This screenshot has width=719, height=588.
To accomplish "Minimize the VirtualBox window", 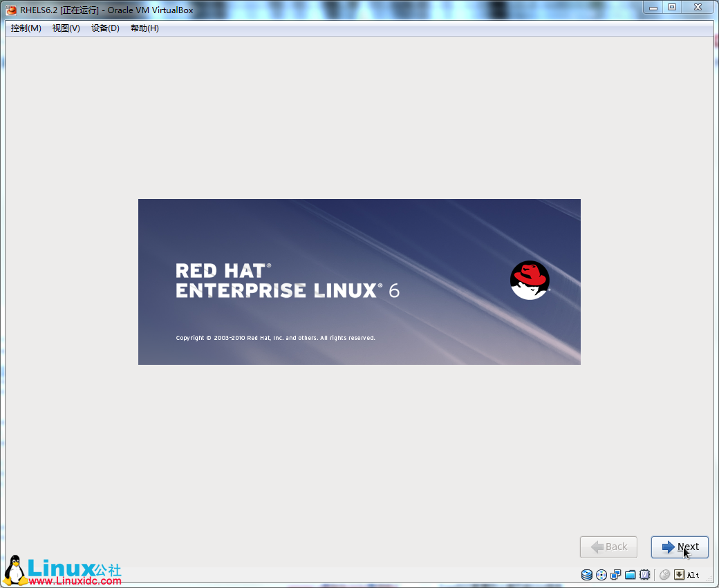I will pos(653,8).
